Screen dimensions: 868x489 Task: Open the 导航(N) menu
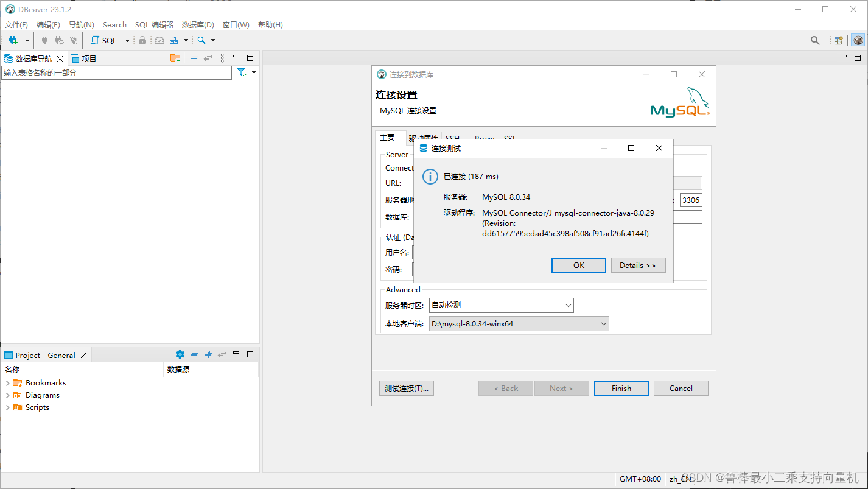81,25
